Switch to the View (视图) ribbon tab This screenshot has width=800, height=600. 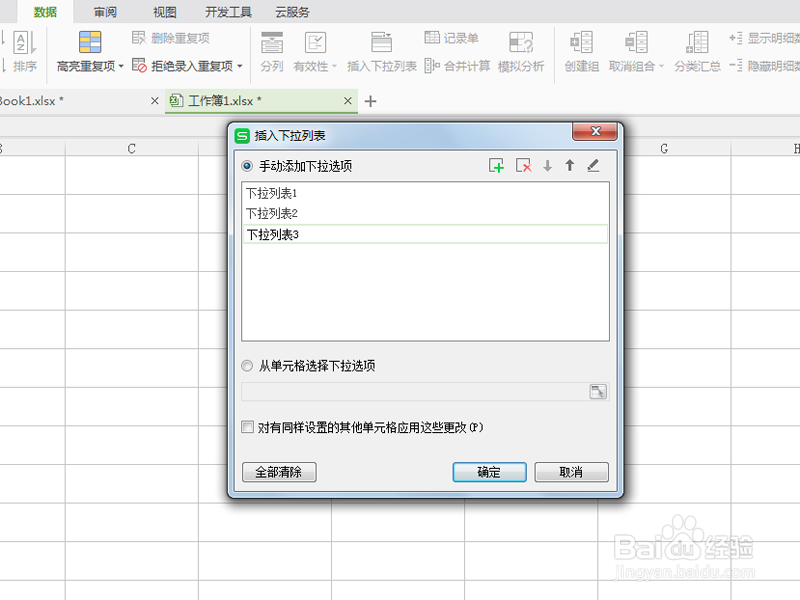[165, 12]
